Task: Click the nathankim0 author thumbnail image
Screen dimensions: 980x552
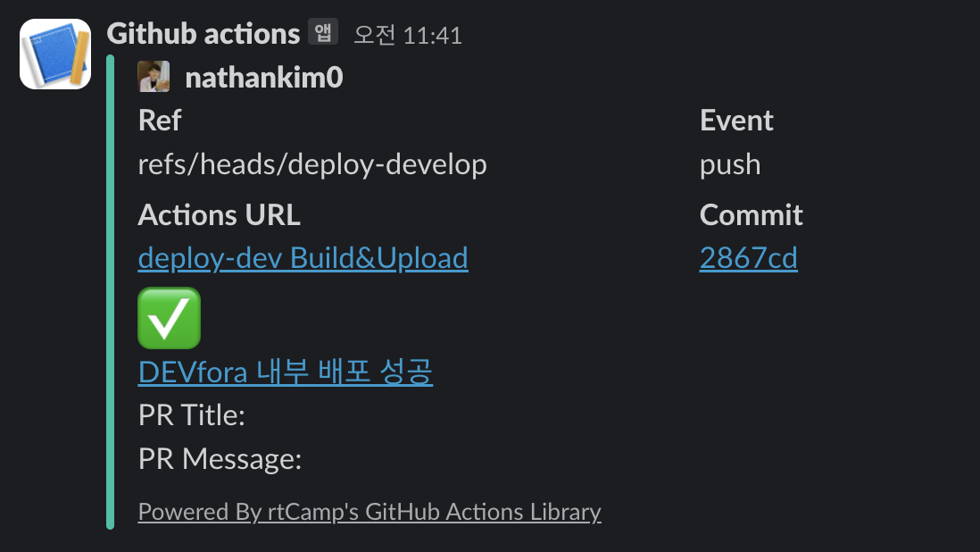Action: point(153,77)
